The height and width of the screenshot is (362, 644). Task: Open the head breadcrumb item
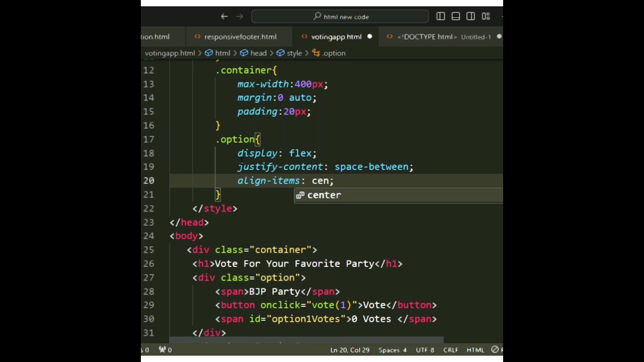(253, 53)
